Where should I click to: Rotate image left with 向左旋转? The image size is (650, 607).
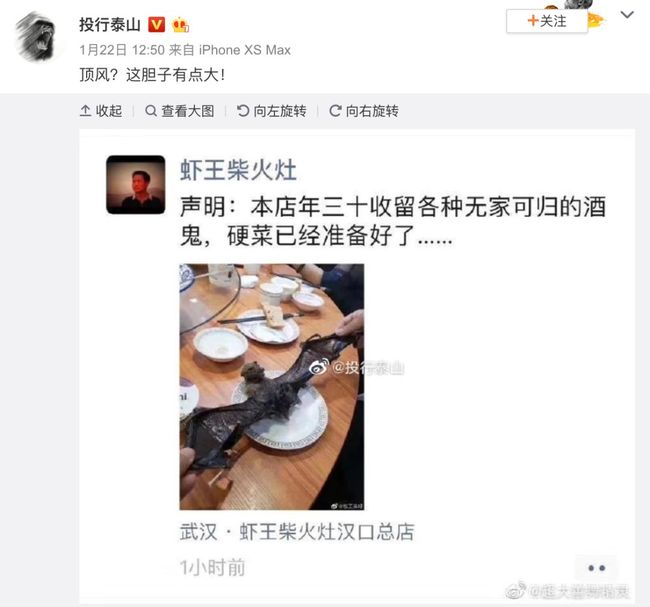(x=272, y=111)
